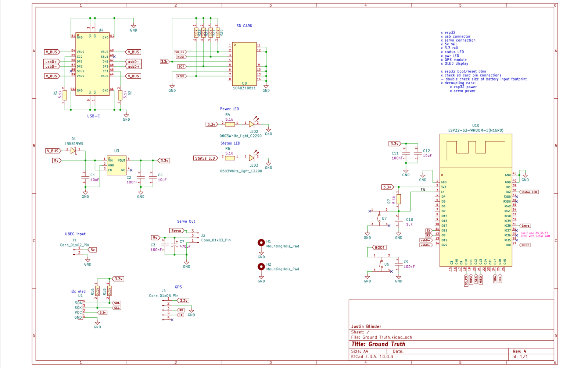Screen dimensions: 588x368
Task: Select pull-up resistor R16 by the oled
Action: click(x=97, y=291)
